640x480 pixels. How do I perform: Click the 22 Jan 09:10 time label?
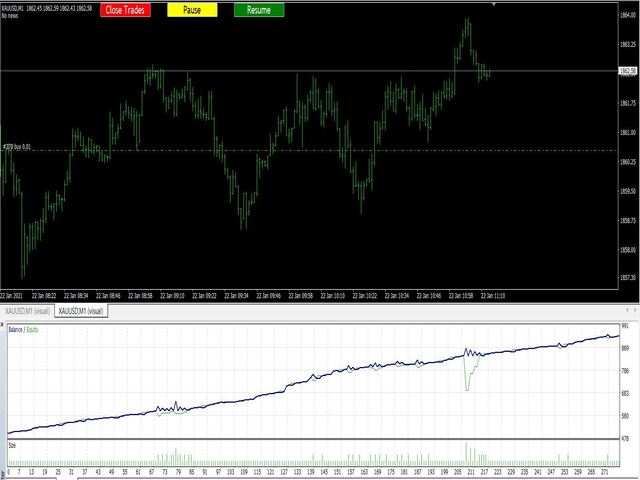pyautogui.click(x=172, y=296)
